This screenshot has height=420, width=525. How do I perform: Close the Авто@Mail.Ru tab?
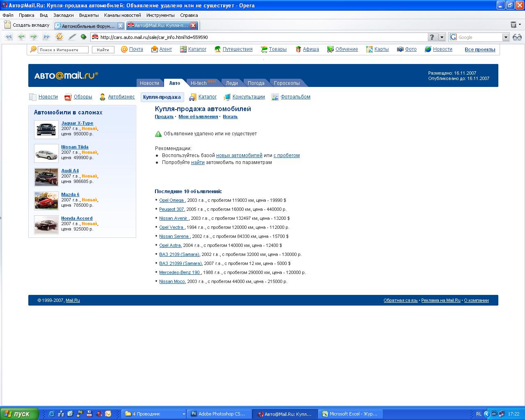point(193,25)
